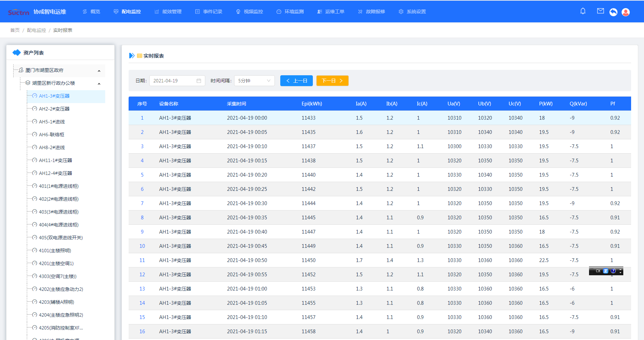Image resolution: width=644 pixels, height=340 pixels.
Task: Open the 故障报修 menu
Action: tap(372, 12)
